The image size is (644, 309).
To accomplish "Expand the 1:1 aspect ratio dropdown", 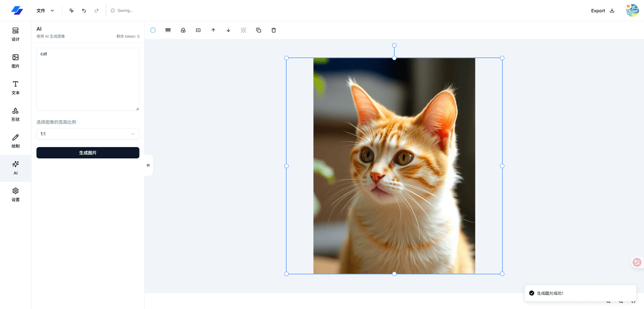I will [x=87, y=134].
